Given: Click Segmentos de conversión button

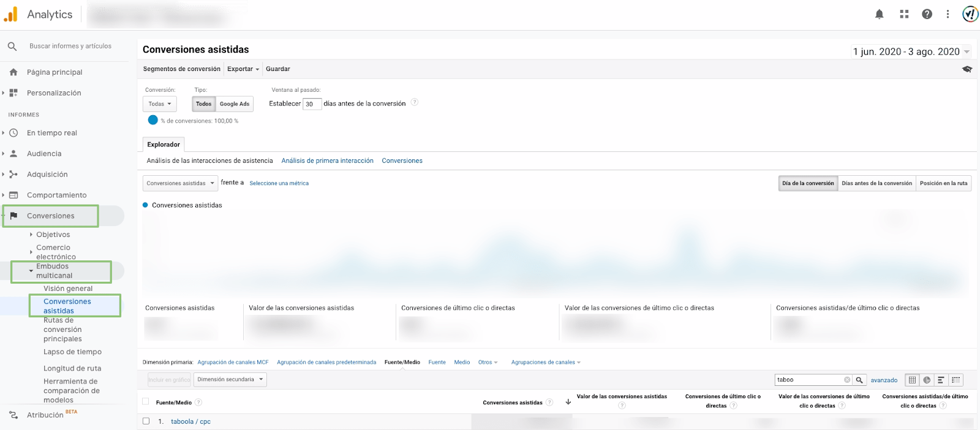Looking at the screenshot, I should coord(182,69).
